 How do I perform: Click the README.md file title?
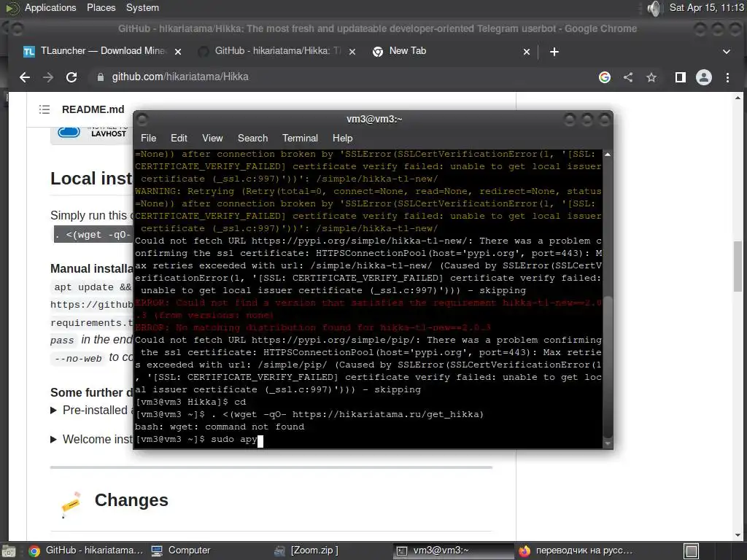(x=93, y=109)
